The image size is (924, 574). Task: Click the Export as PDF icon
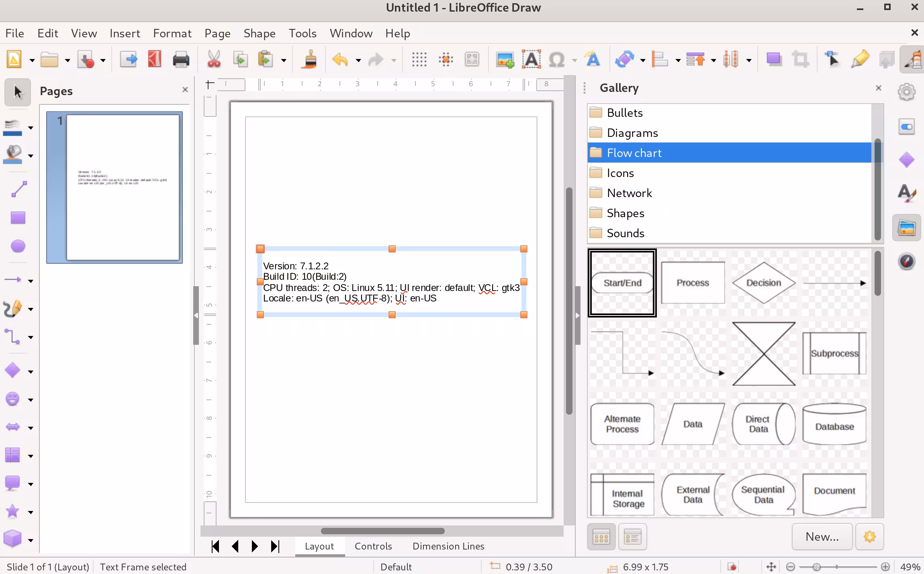pos(154,60)
